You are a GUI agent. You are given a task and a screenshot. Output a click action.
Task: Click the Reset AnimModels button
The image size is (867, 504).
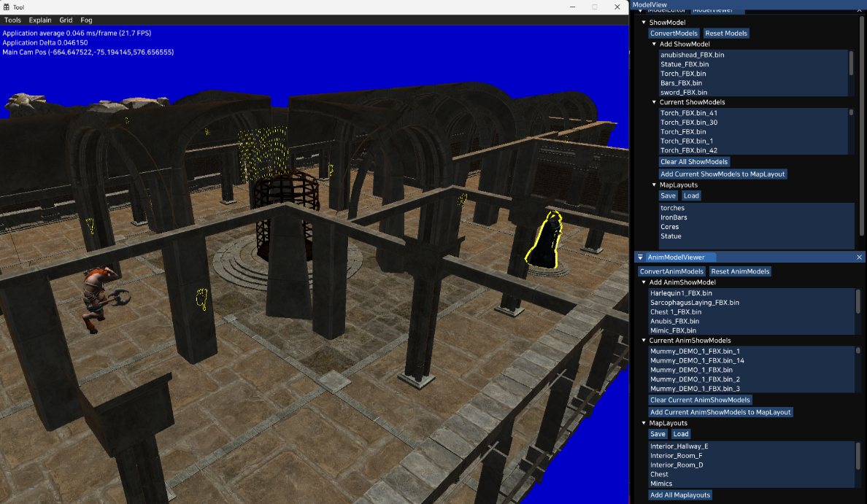[740, 271]
